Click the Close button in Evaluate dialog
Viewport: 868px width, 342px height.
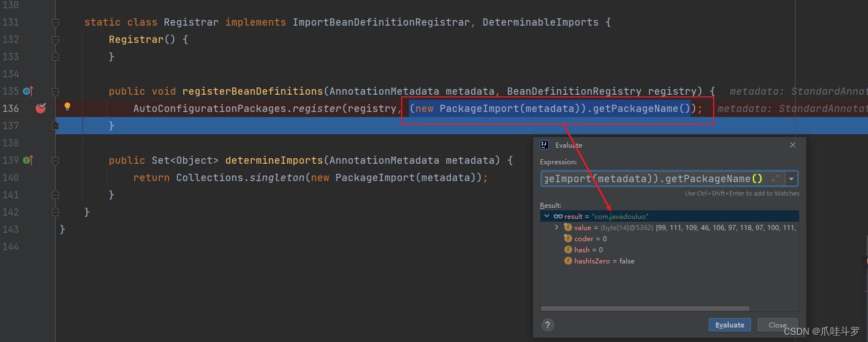(x=777, y=325)
